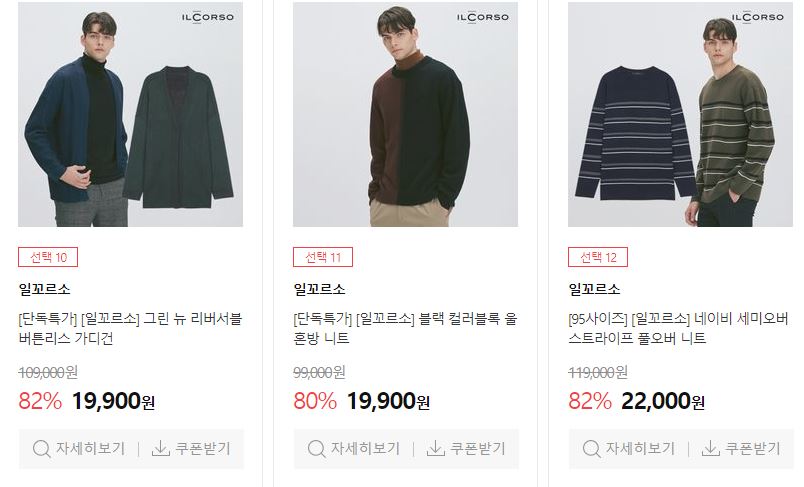Get coupon 쿠폰받기 for 선택 11 knit
Image resolution: width=804 pixels, height=487 pixels.
[x=466, y=449]
